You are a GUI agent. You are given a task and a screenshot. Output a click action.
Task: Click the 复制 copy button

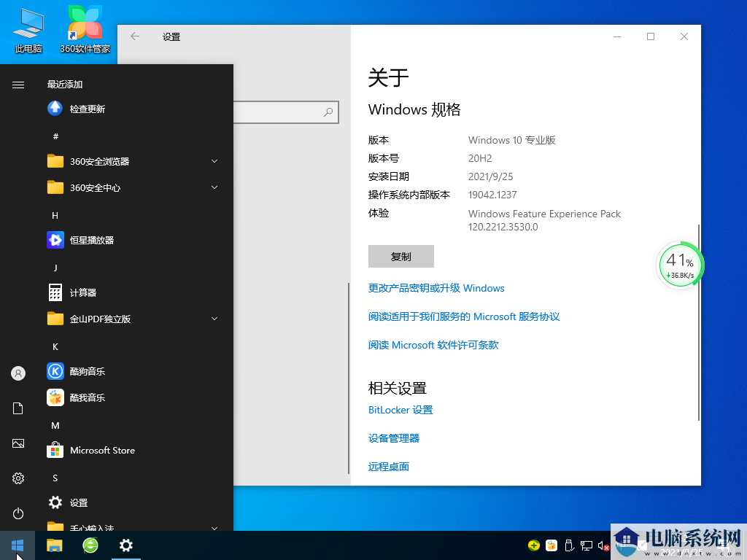coord(401,256)
